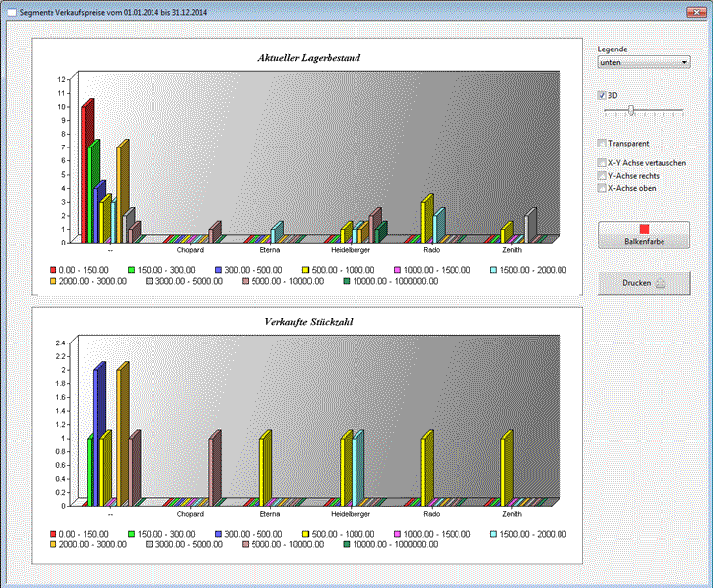
Task: Click cyan 1500.00 - 2000.00 legend swatch, top chart
Action: click(494, 270)
